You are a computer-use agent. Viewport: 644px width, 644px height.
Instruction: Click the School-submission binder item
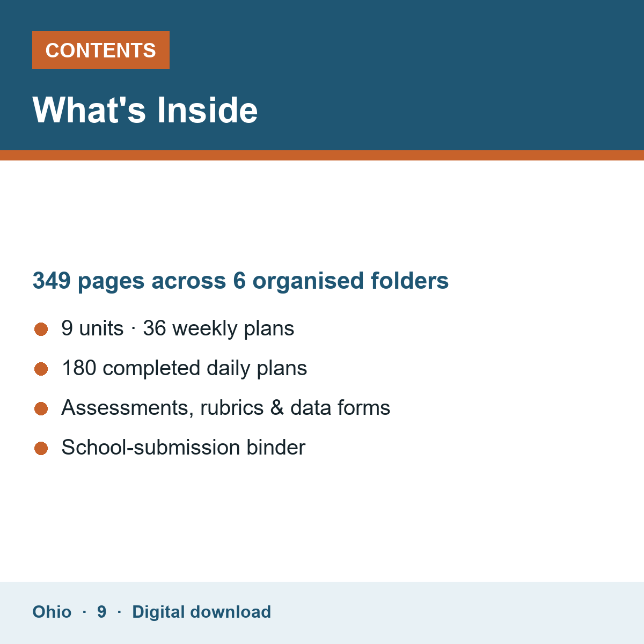point(183,448)
